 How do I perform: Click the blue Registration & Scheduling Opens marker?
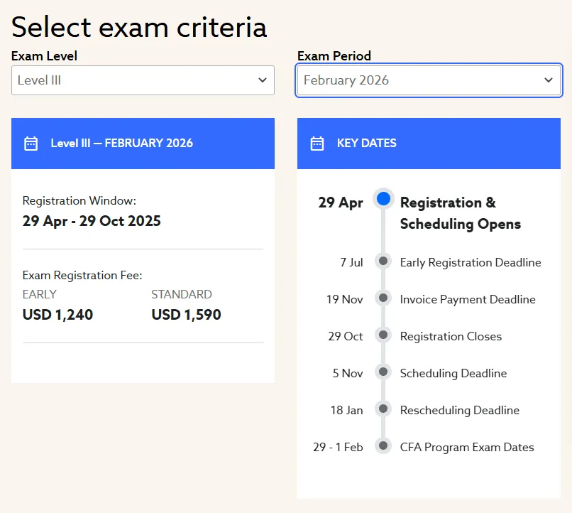(x=383, y=199)
